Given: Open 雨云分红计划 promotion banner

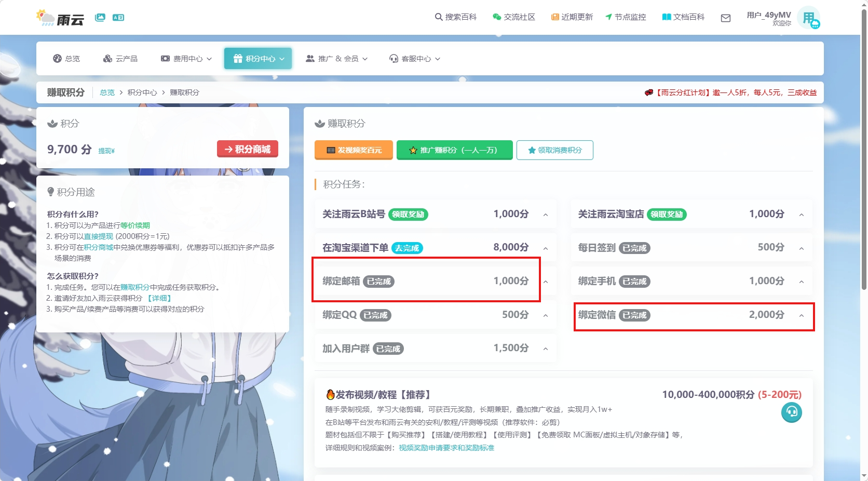Looking at the screenshot, I should 731,92.
